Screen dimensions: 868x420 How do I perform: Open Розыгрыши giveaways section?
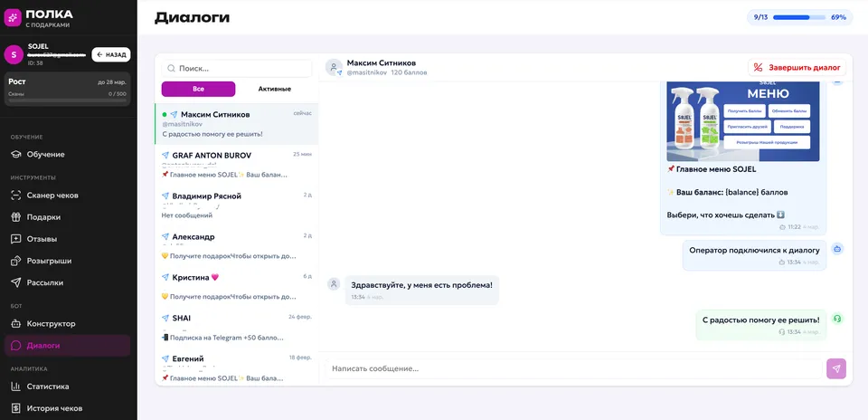(x=49, y=261)
